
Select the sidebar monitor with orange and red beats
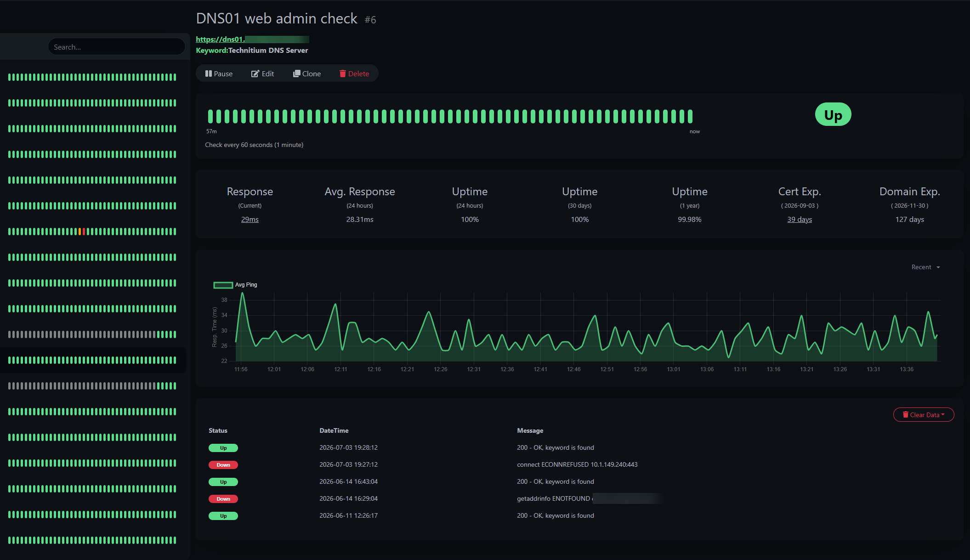(92, 232)
